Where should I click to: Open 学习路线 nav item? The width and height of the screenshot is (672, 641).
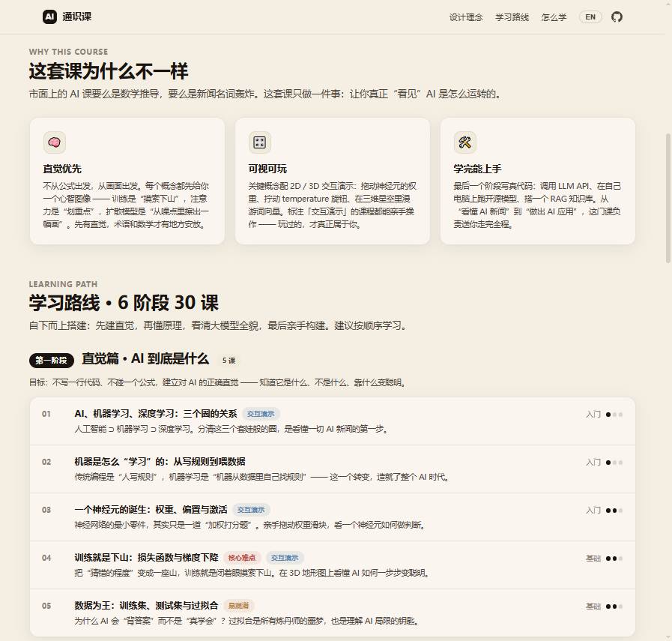tap(512, 17)
